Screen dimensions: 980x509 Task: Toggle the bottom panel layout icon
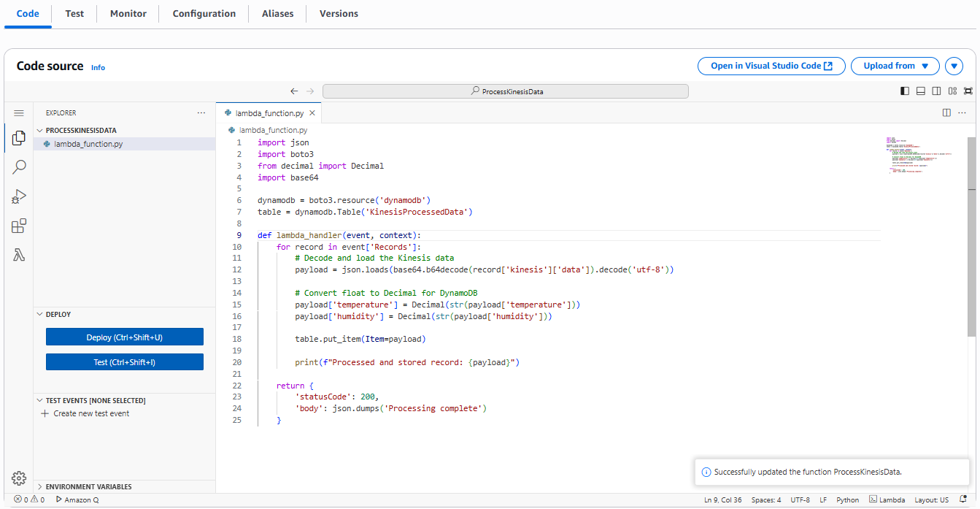(x=921, y=91)
